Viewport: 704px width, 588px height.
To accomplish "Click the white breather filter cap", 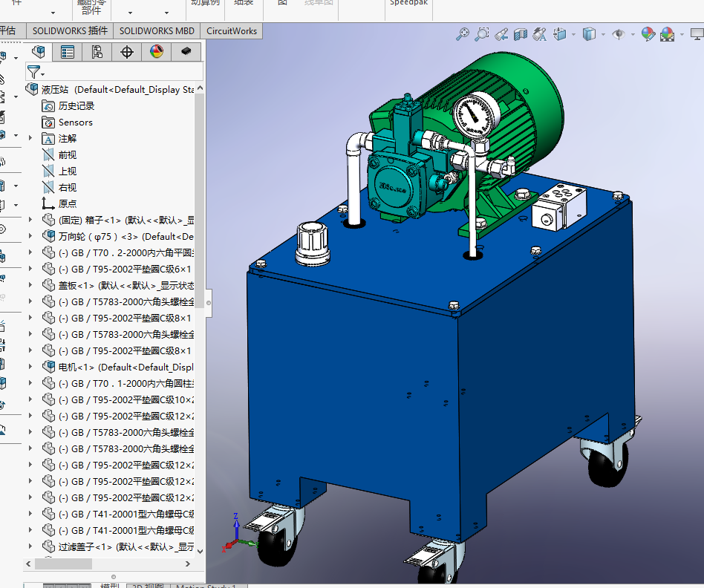I will tap(313, 242).
